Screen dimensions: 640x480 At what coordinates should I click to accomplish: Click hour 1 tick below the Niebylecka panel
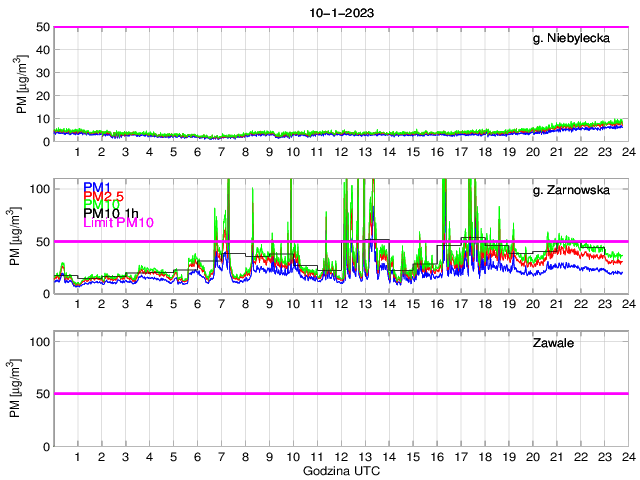78,152
